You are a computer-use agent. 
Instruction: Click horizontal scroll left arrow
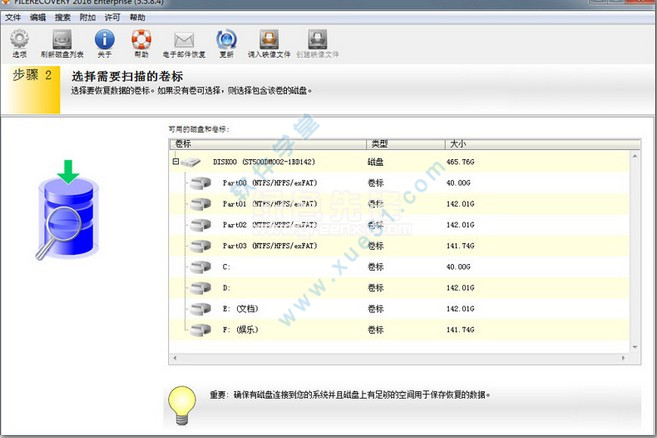tap(175, 358)
